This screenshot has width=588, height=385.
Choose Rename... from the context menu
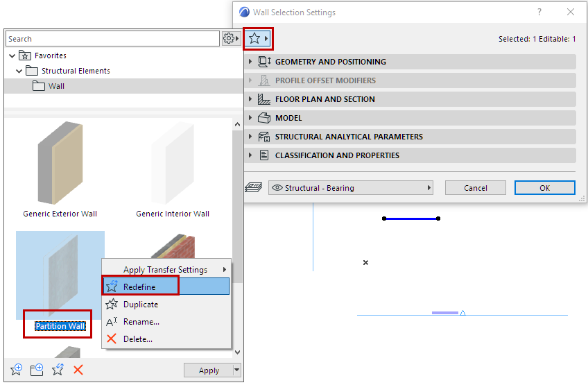point(166,322)
